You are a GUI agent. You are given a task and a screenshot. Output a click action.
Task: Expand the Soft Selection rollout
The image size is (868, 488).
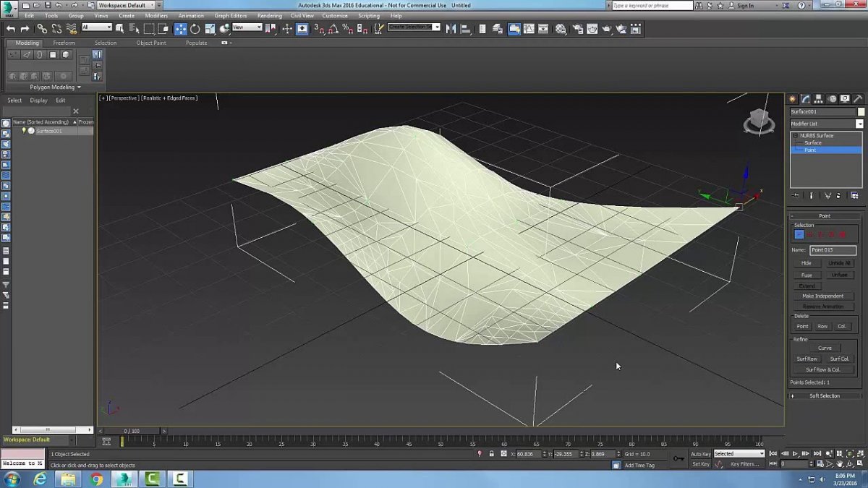tap(825, 395)
